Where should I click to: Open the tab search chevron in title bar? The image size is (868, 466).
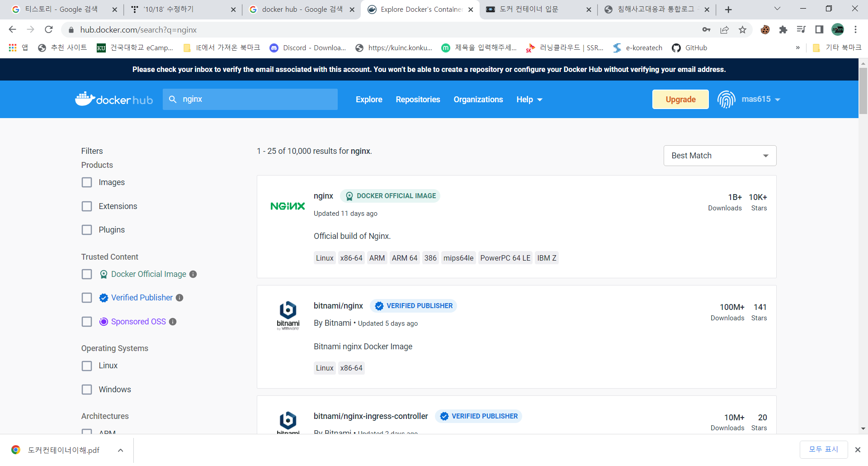point(777,9)
